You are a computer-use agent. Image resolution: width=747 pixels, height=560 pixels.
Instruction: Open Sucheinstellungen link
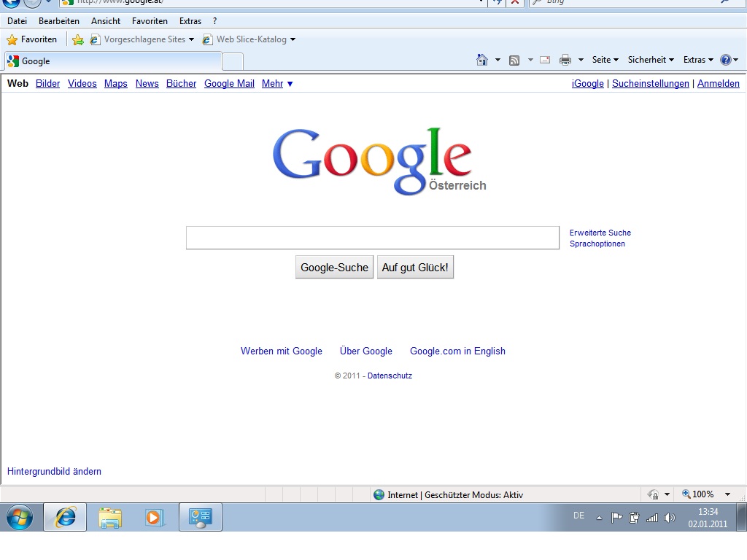[x=650, y=84]
